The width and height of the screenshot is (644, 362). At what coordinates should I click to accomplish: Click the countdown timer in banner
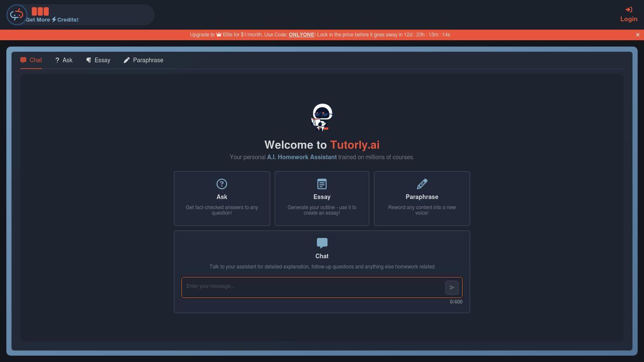(x=427, y=35)
